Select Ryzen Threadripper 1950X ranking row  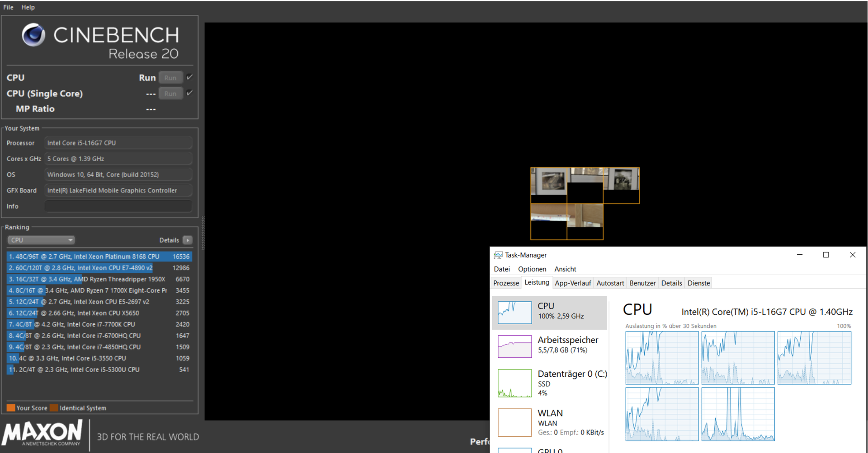(x=99, y=279)
